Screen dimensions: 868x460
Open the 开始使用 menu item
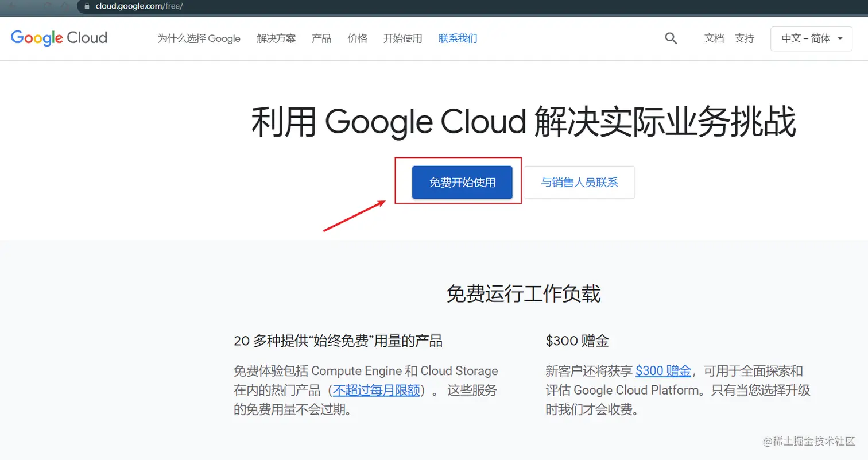point(402,38)
